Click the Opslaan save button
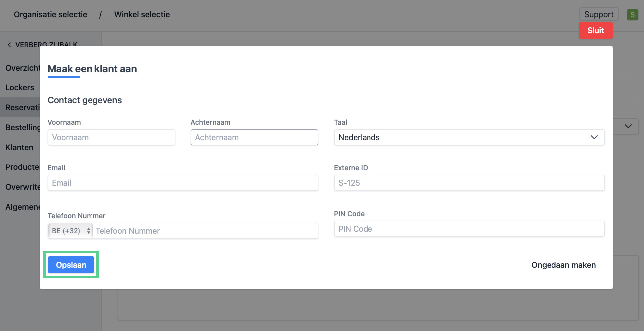 click(71, 265)
